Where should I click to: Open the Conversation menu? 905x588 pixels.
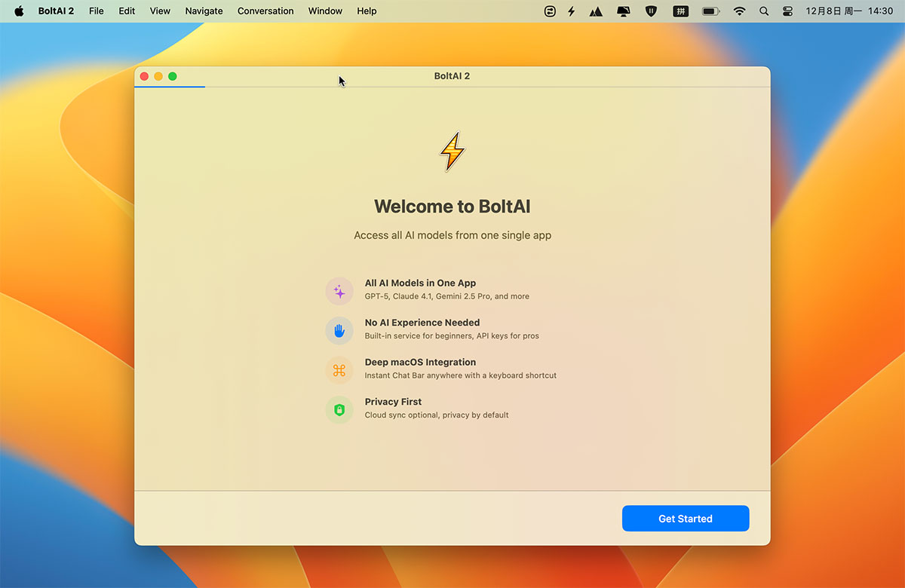click(265, 11)
